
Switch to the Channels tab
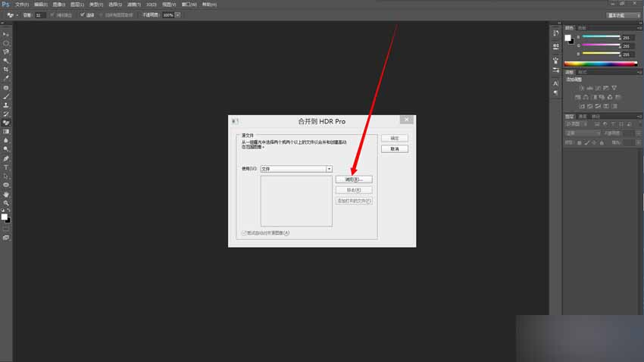pyautogui.click(x=583, y=117)
